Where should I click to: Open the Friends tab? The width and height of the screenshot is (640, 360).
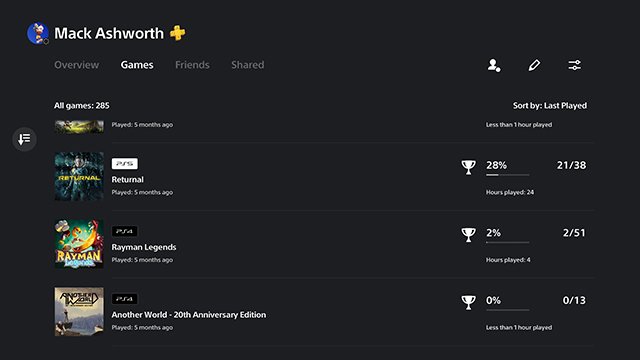tap(192, 65)
